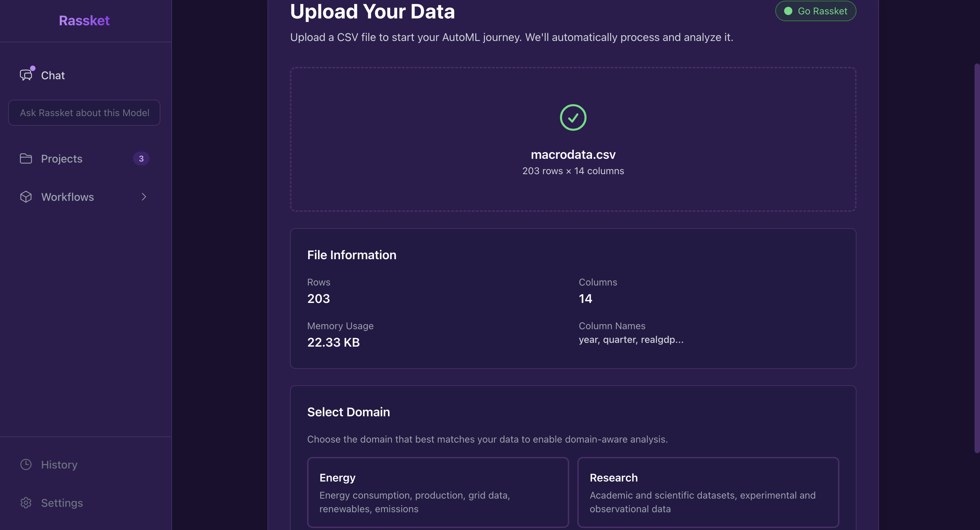Click the Ask Rassket about this Model field
The image size is (980, 530).
click(x=84, y=113)
